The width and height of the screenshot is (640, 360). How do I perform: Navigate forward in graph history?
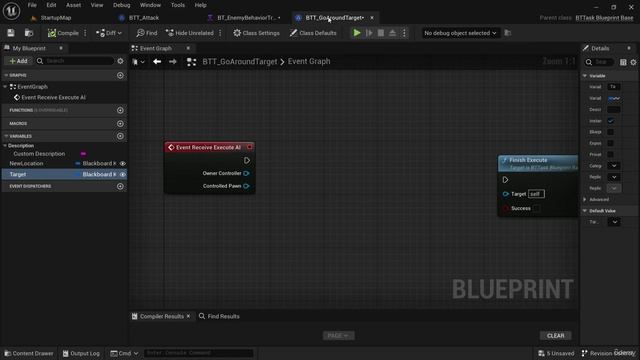click(173, 62)
